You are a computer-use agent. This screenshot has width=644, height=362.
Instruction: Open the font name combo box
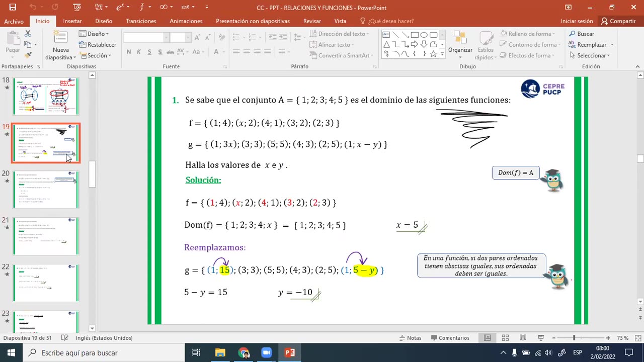(x=146, y=38)
